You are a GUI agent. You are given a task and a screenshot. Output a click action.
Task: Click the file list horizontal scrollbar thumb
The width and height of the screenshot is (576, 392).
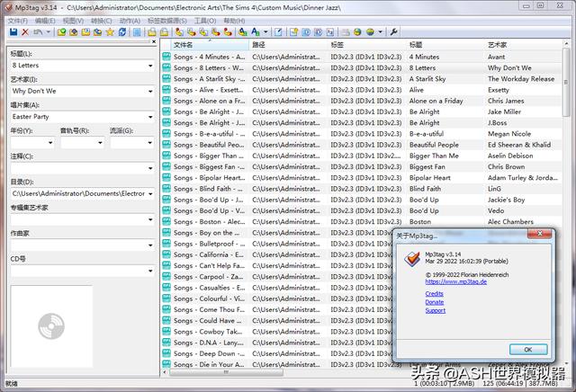[226, 372]
